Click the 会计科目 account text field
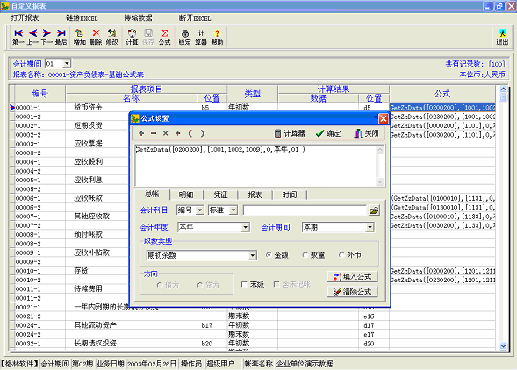The height and width of the screenshot is (370, 517). click(x=305, y=210)
